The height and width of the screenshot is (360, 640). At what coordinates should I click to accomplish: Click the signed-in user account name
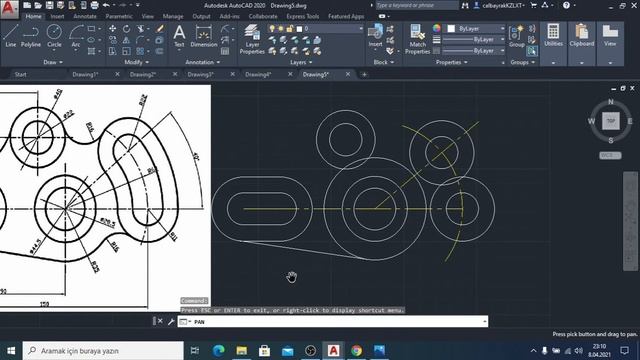pyautogui.click(x=503, y=5)
